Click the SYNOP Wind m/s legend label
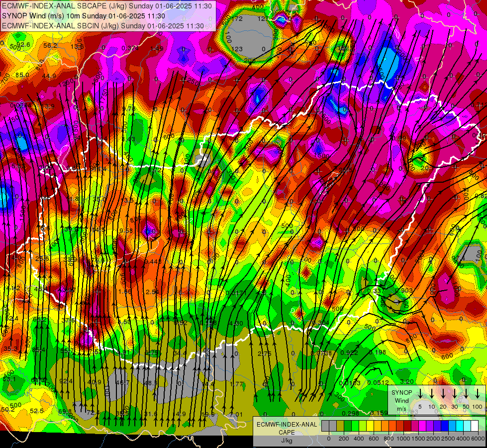The width and height of the screenshot is (487, 448). point(401,400)
